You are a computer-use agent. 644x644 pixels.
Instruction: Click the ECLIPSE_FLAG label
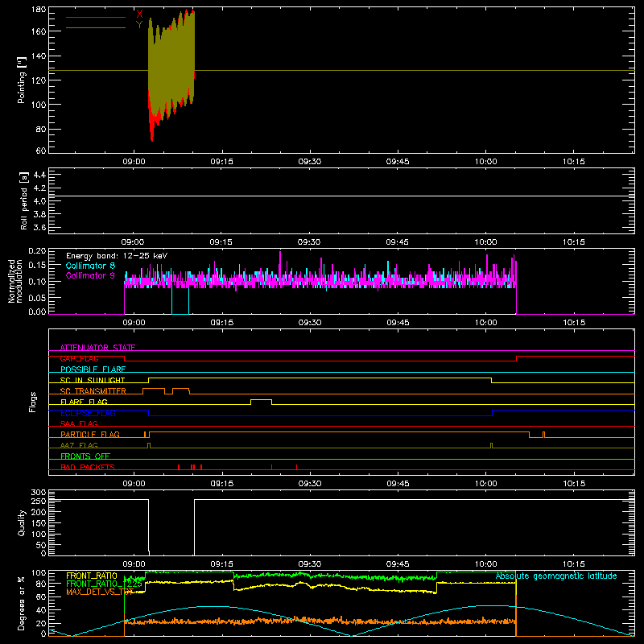click(88, 413)
